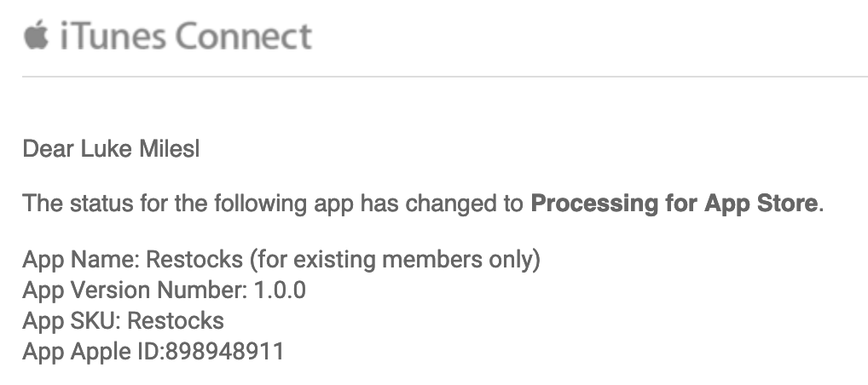Click the words following app in sentence

click(x=284, y=204)
